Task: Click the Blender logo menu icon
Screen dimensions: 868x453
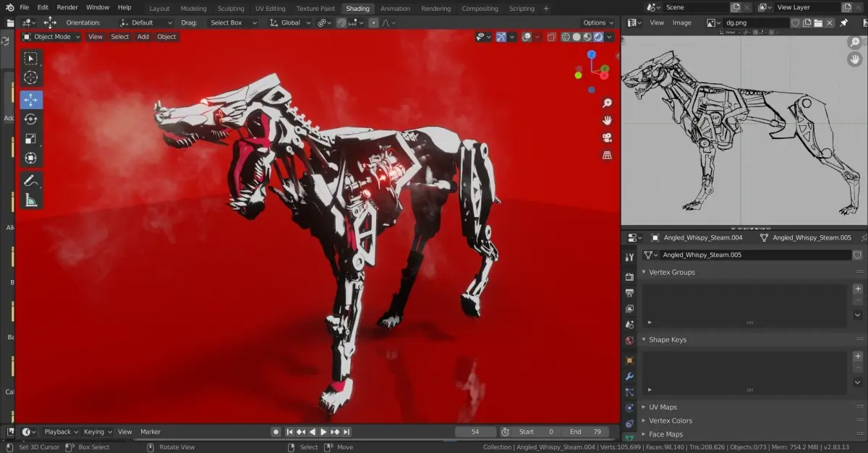Action: (x=9, y=7)
